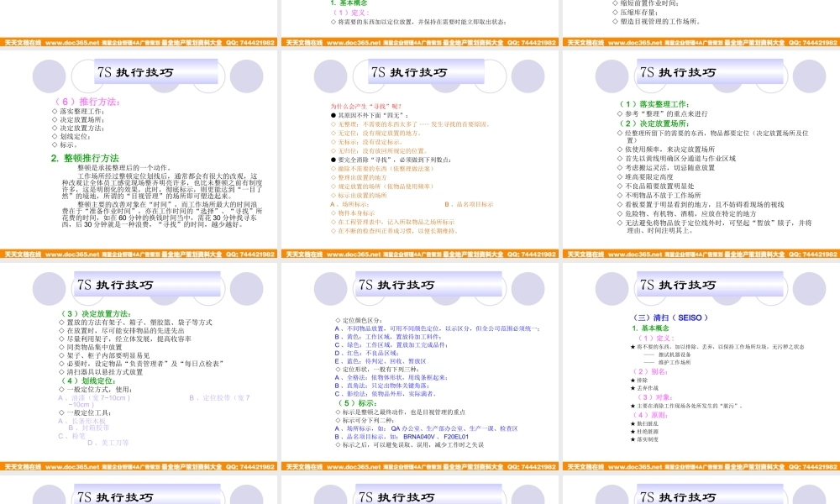
Task: Click the '(2) 别名:' heading on SEISO slide
Action: coord(650,371)
